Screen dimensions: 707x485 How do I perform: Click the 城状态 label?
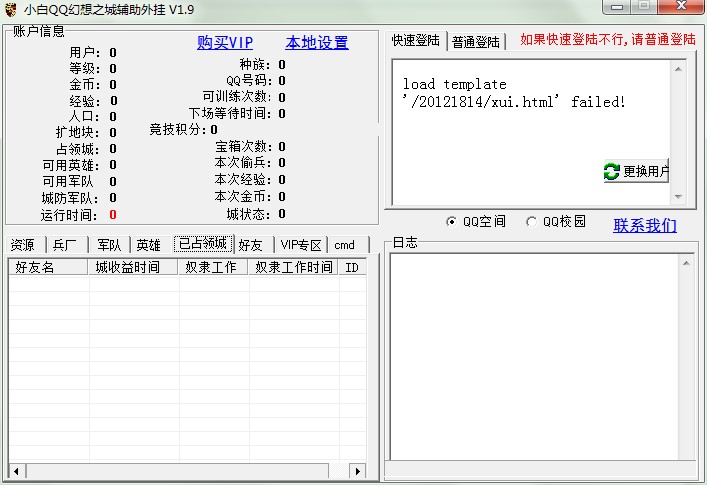pyautogui.click(x=247, y=214)
